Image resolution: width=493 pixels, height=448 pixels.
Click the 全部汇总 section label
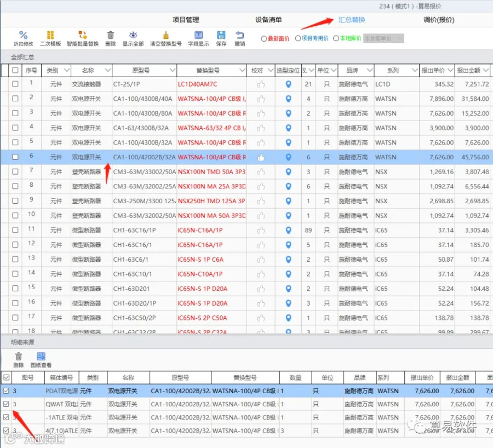(22, 57)
